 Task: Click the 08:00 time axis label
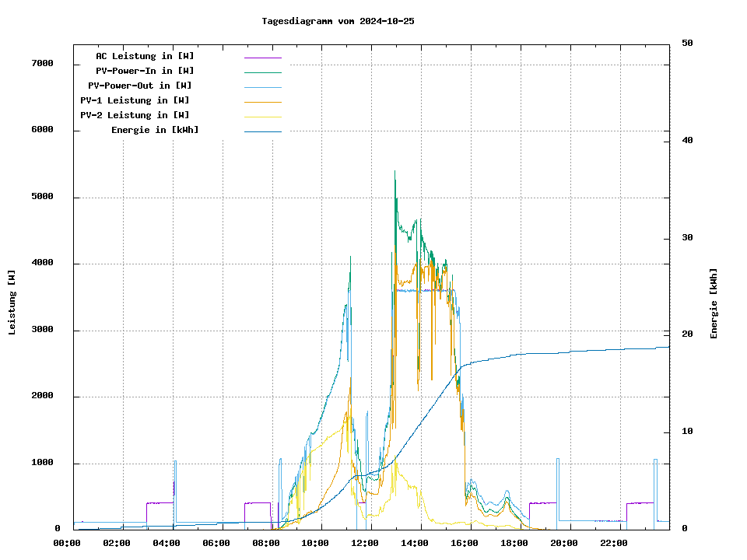[266, 543]
